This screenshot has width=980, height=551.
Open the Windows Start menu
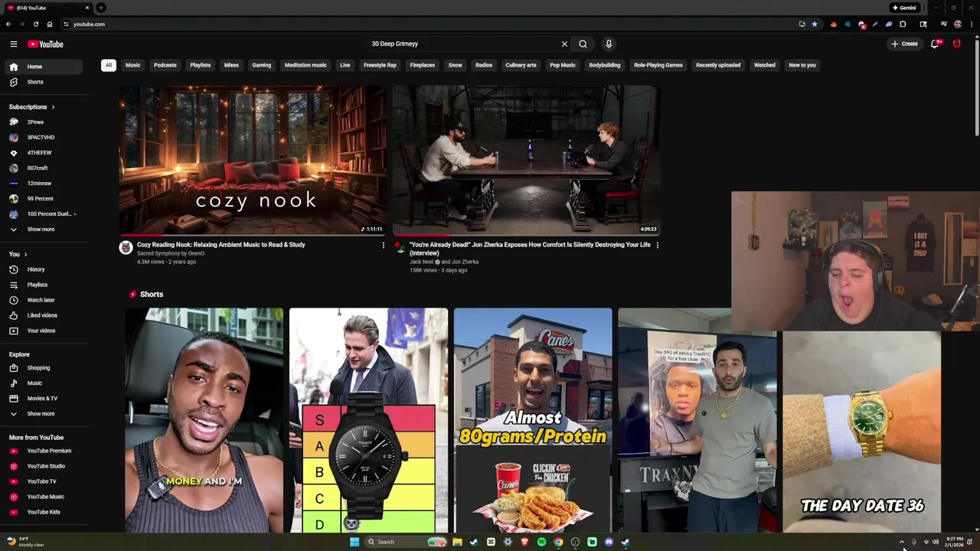click(354, 542)
